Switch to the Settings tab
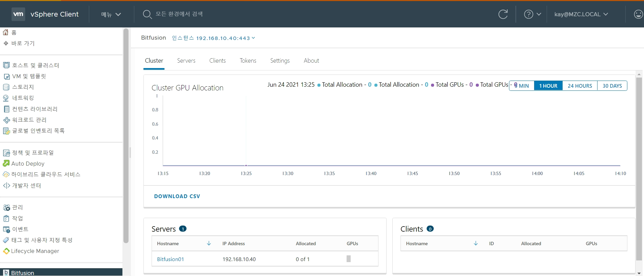This screenshot has width=644, height=276. coord(280,61)
